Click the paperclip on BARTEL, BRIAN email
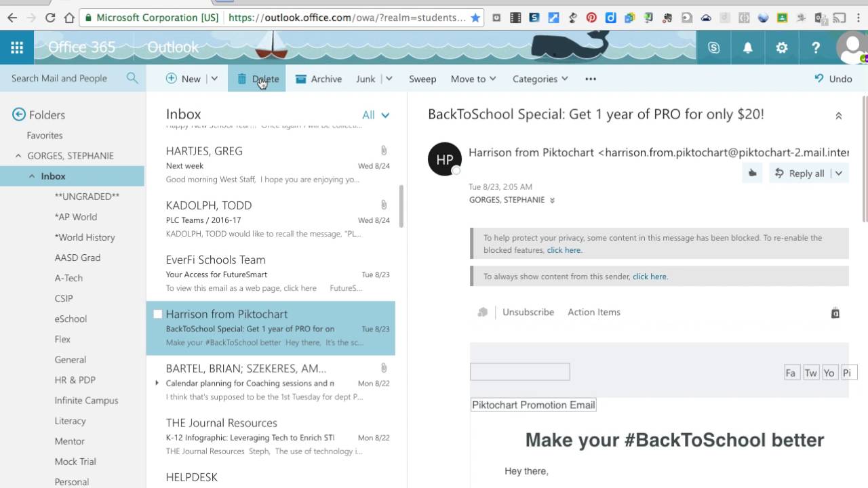The width and height of the screenshot is (868, 488). [x=383, y=368]
